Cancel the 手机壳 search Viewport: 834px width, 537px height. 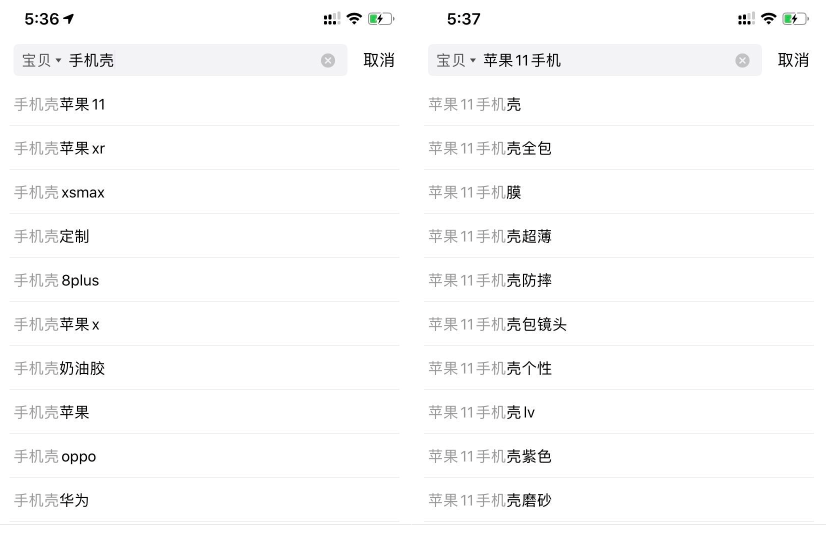pyautogui.click(x=379, y=60)
